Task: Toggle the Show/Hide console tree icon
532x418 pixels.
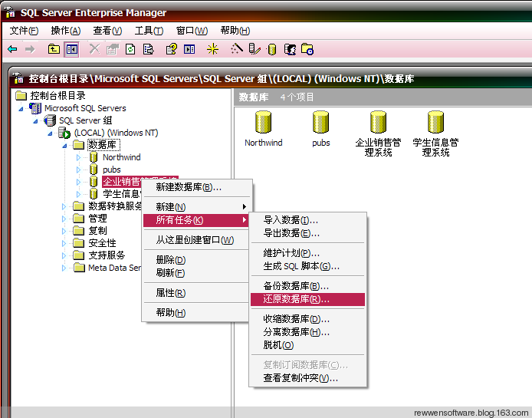Action: pos(71,50)
